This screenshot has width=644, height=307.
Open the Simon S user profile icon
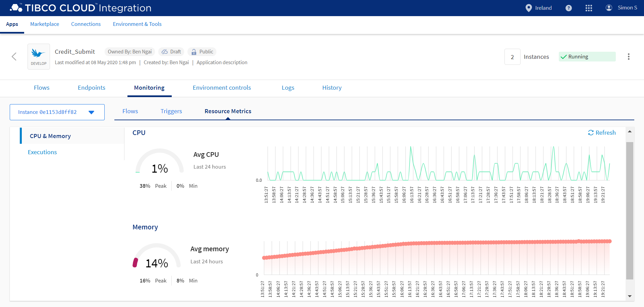point(609,8)
